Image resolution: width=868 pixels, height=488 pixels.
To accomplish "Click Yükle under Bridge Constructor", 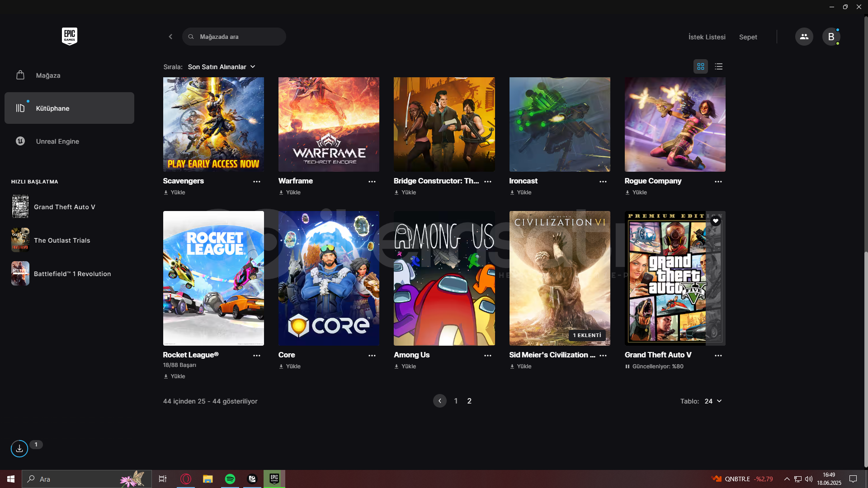I will pos(405,192).
